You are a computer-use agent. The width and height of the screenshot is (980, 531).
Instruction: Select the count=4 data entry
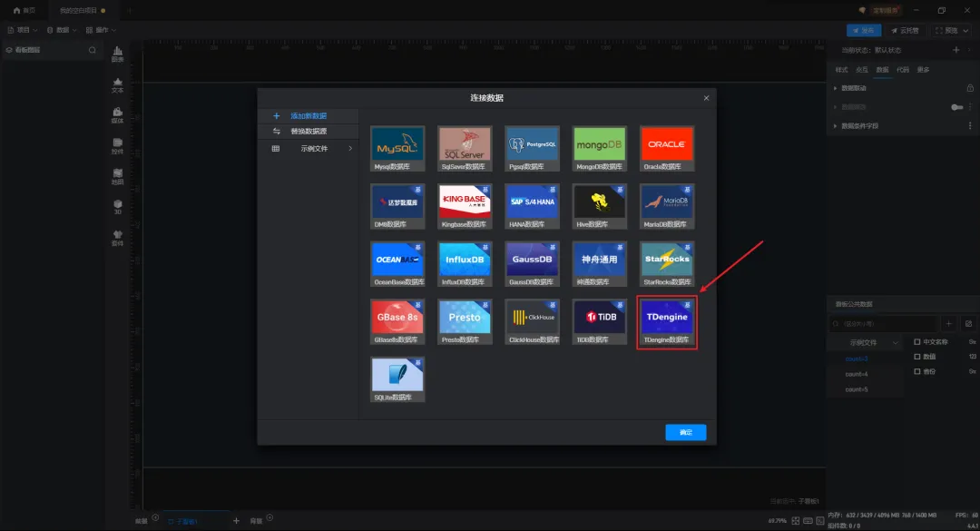[857, 374]
